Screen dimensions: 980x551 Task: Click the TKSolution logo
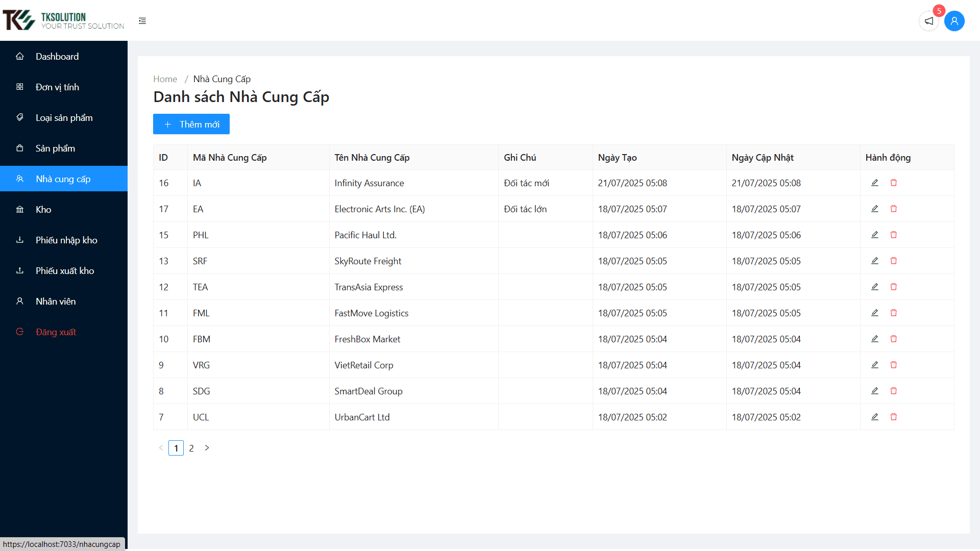point(64,20)
